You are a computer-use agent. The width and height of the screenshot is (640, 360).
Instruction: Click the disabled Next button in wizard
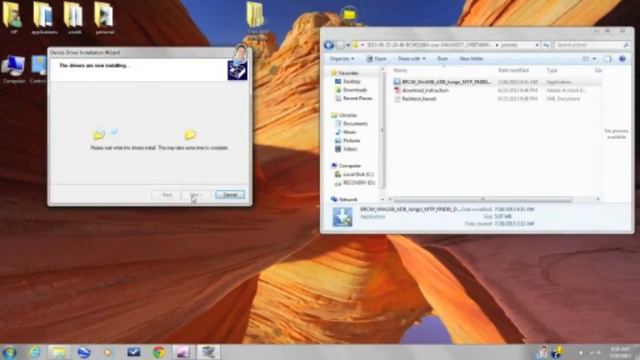point(196,195)
